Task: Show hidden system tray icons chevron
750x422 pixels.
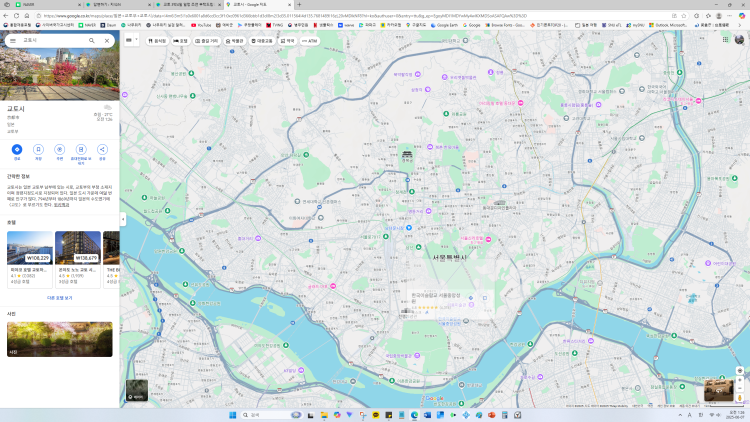Action: (x=680, y=415)
